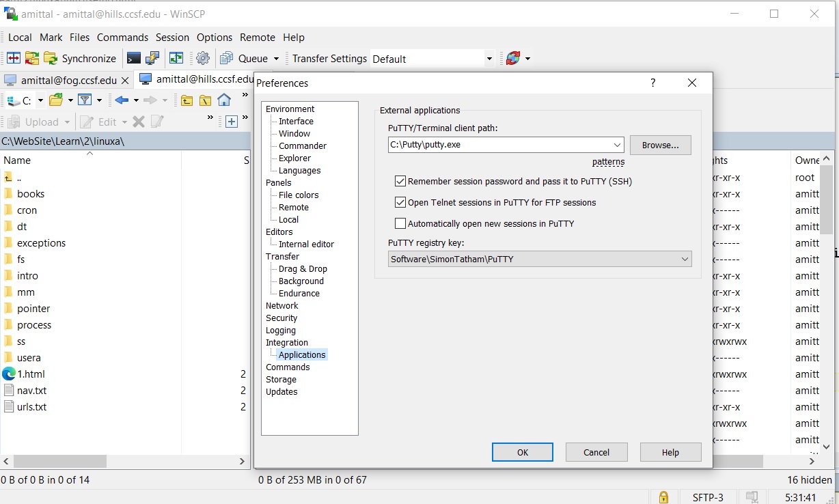Open the console terminal icon in toolbar
The image size is (839, 504).
(134, 59)
